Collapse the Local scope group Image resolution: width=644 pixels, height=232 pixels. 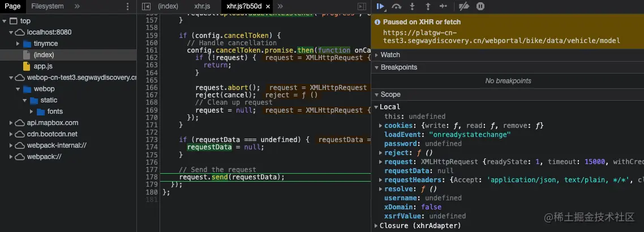(x=376, y=107)
